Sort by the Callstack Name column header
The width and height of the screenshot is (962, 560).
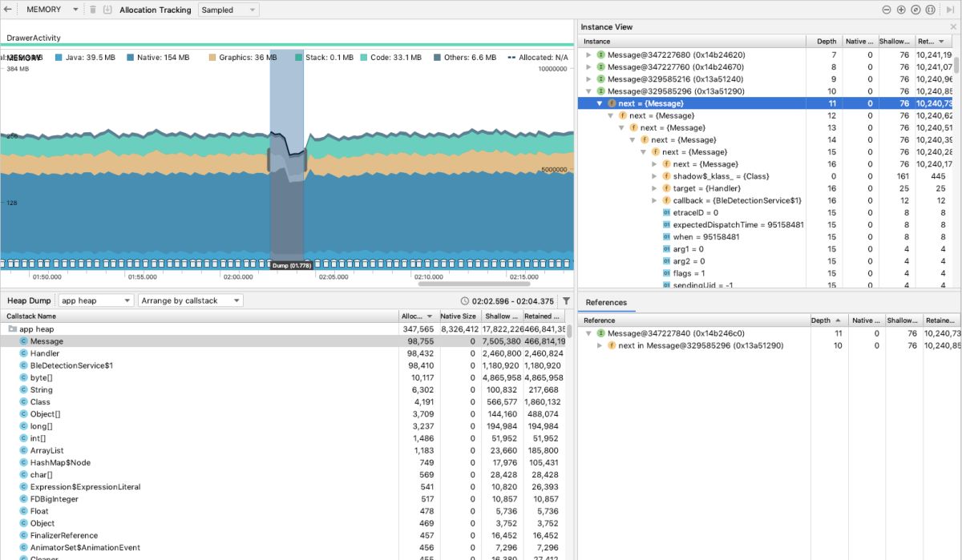tap(200, 316)
